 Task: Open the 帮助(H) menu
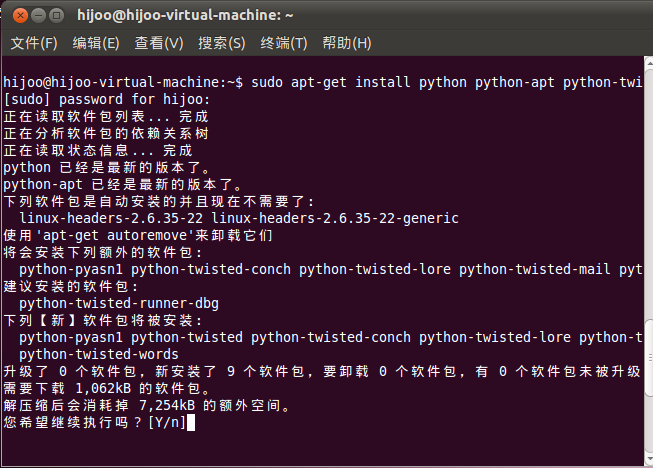347,43
